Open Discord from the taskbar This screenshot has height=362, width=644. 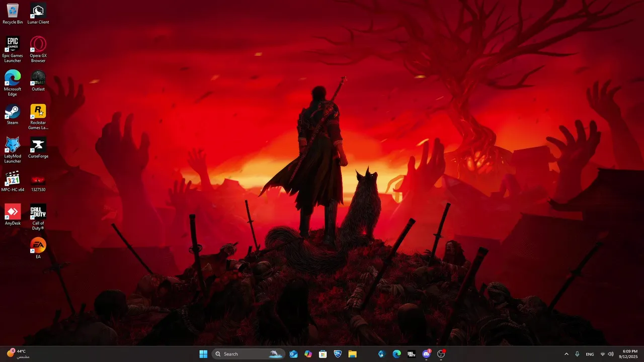tap(426, 354)
